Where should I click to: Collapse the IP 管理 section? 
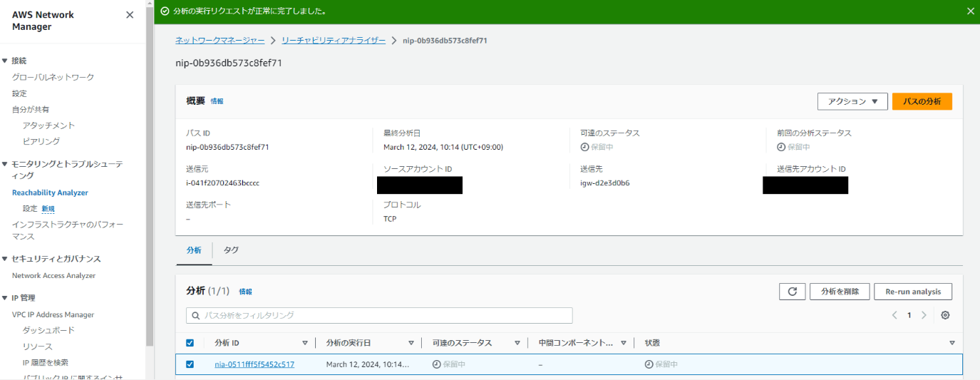pyautogui.click(x=4, y=298)
